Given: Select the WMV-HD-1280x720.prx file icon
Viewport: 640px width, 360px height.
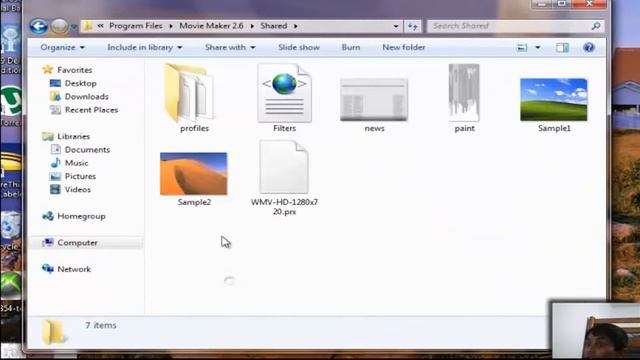Looking at the screenshot, I should [x=284, y=167].
